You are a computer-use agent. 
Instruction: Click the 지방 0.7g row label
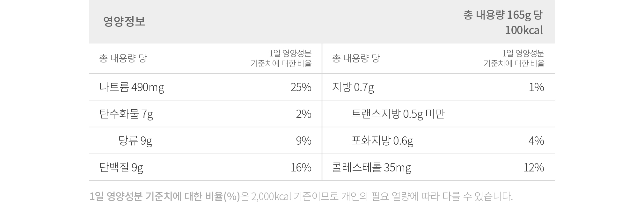[353, 87]
